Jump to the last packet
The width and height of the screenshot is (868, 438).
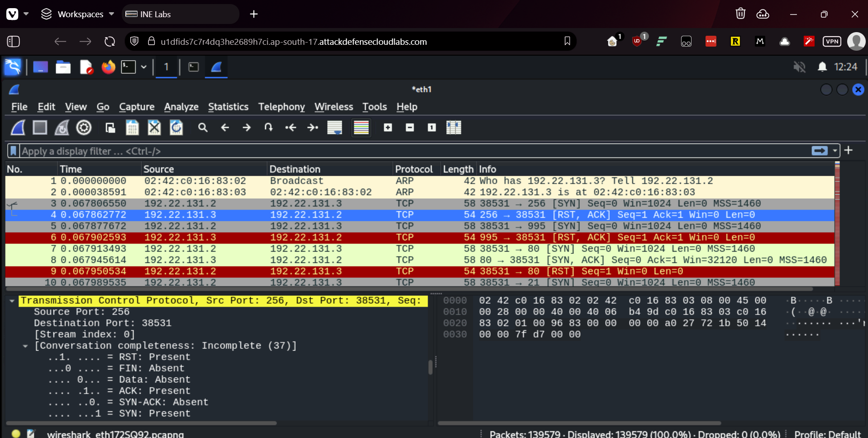click(313, 128)
